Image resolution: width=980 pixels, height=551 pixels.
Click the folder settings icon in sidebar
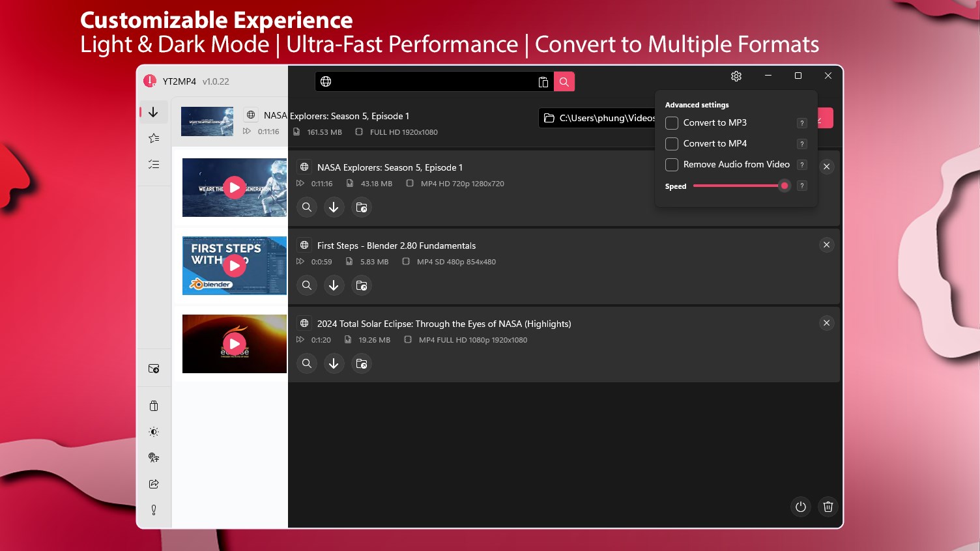(x=154, y=369)
